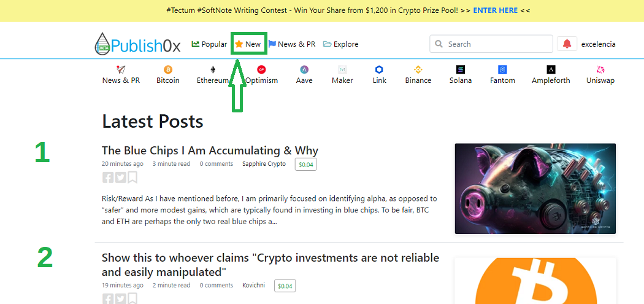Open The Blue Chips I Am Accumulating article
644x304 pixels.
pos(210,150)
